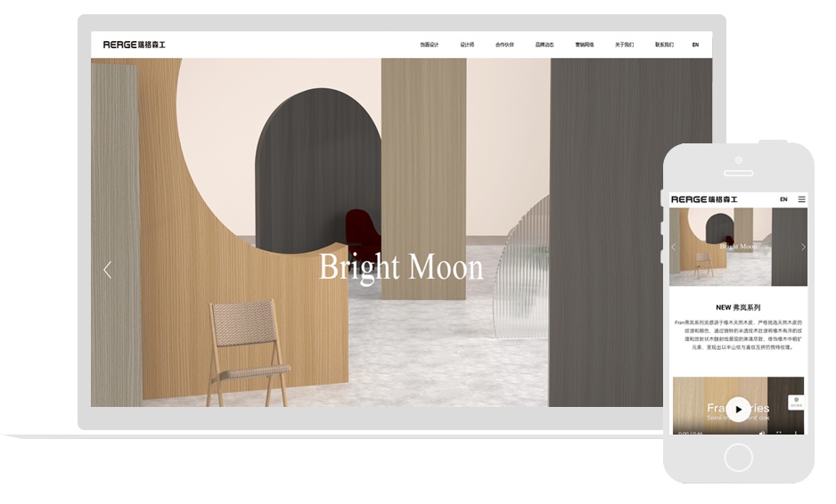Click the Bright Moon banner title
Viewport: 836px width, 504px height.
401,267
